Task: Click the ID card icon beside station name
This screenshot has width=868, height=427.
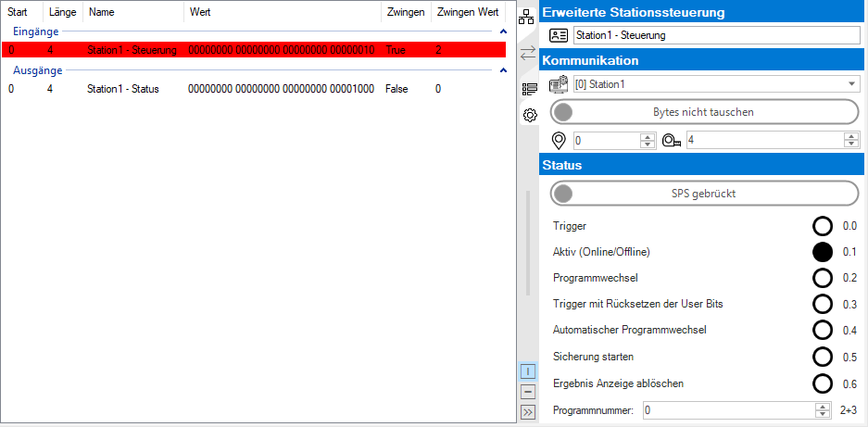Action: 559,35
